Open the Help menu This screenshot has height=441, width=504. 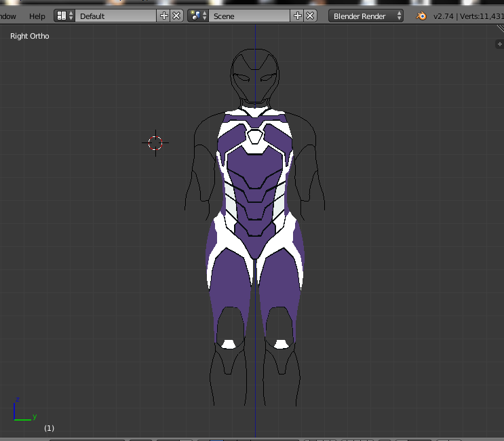coord(37,16)
